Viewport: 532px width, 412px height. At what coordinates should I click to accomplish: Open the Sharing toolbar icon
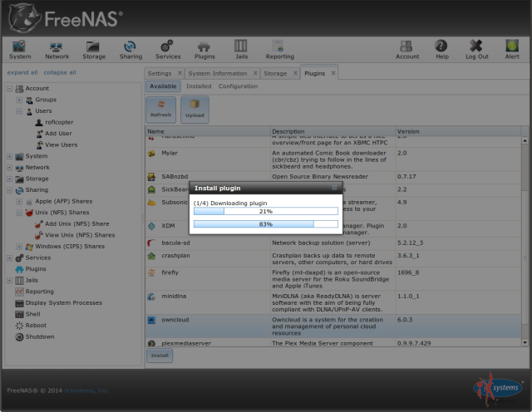point(131,50)
